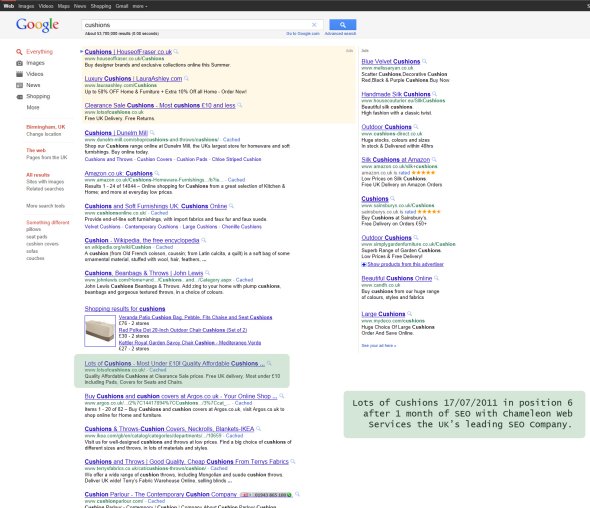
Task: Preview magnifier next to Cushions HouseofFraser result
Action: point(176,52)
